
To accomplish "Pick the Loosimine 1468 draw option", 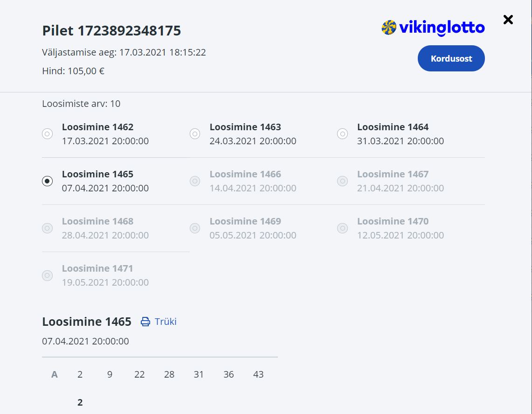I will pyautogui.click(x=48, y=228).
